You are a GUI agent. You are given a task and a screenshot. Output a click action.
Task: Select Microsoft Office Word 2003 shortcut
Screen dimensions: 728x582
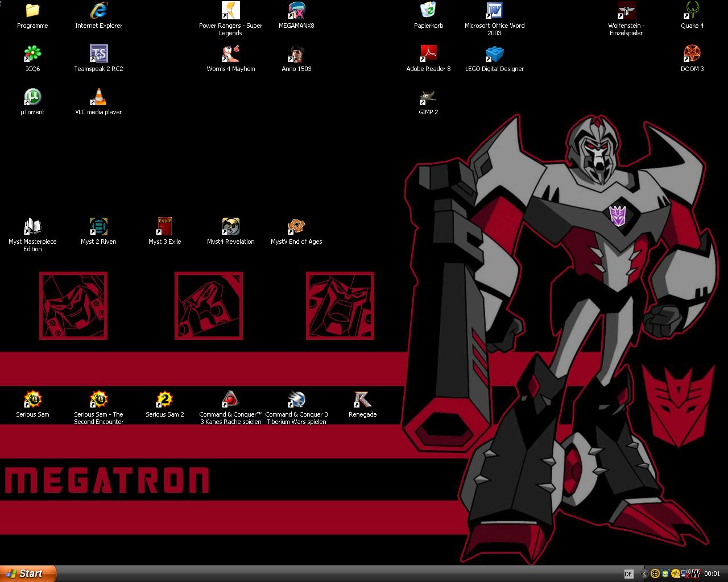(x=494, y=19)
